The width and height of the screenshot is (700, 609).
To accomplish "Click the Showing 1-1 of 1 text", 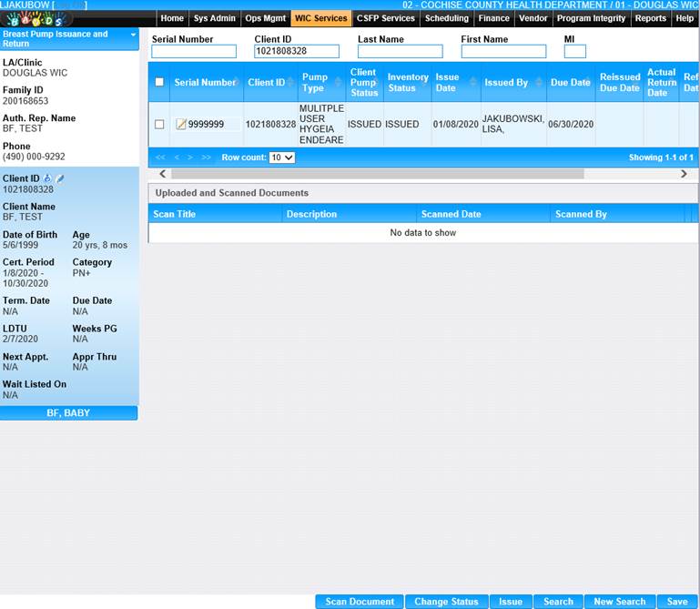I will 661,157.
